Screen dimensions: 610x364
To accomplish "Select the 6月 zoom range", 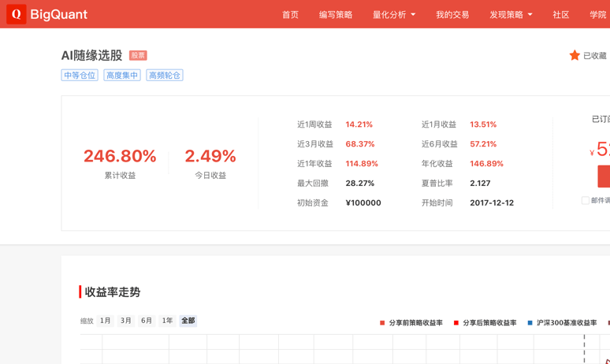I will point(147,321).
